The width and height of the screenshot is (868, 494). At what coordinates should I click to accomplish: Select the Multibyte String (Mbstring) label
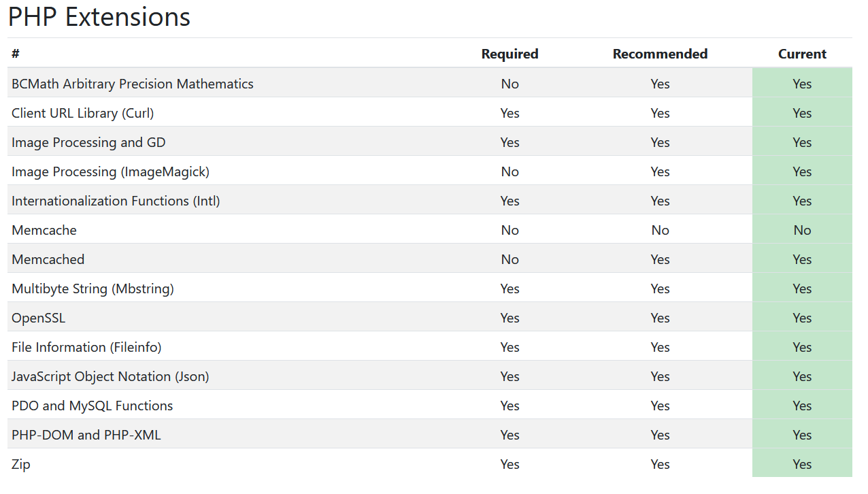pyautogui.click(x=93, y=289)
